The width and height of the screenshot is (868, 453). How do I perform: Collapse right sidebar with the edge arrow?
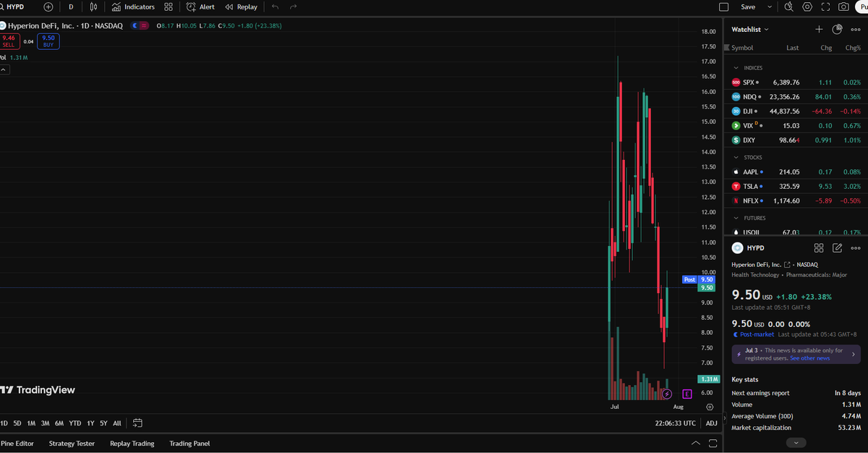pyautogui.click(x=725, y=418)
